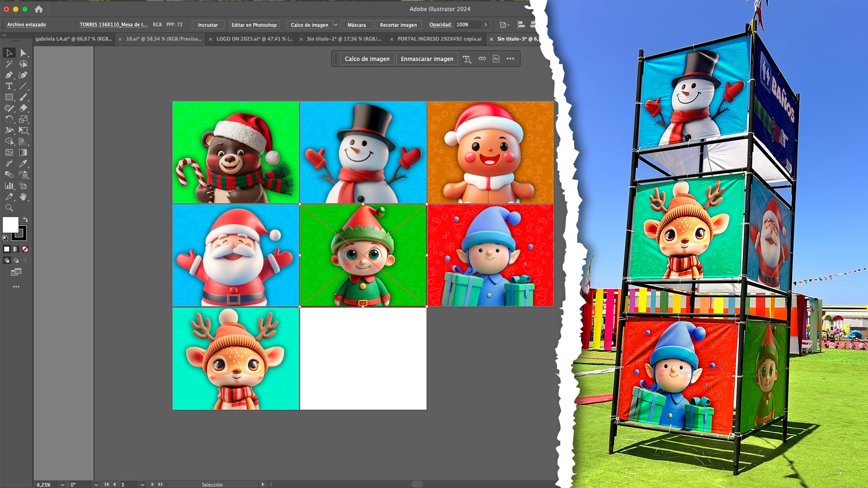Click Enmascarar imagen in floating bar

tap(427, 59)
